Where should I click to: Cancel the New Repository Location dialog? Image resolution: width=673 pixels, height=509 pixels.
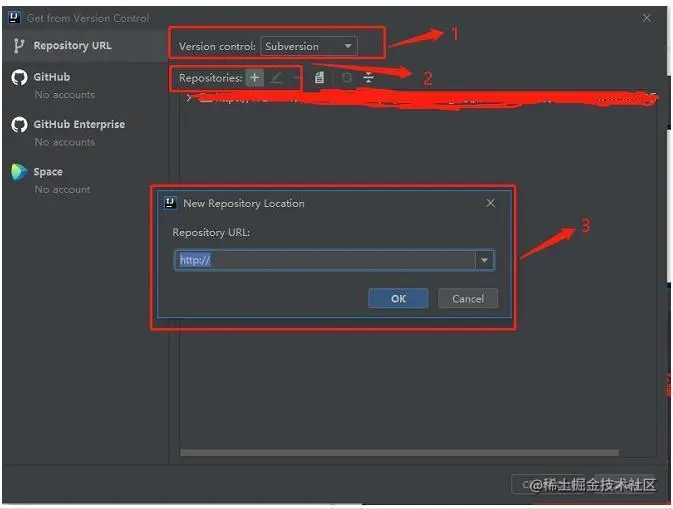pos(468,299)
